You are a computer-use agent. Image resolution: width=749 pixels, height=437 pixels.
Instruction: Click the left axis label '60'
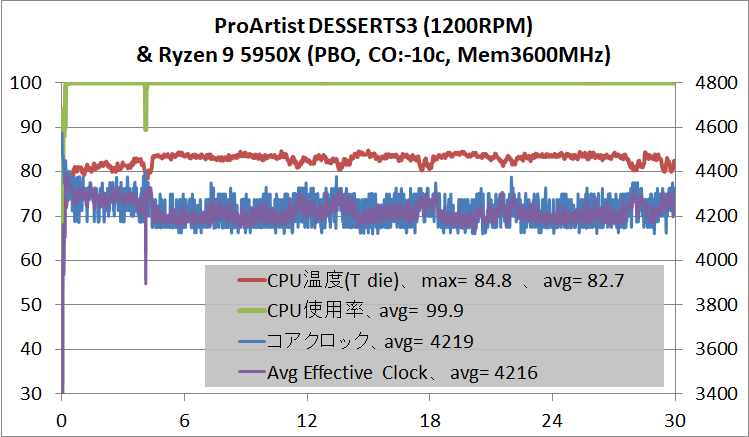(31, 260)
